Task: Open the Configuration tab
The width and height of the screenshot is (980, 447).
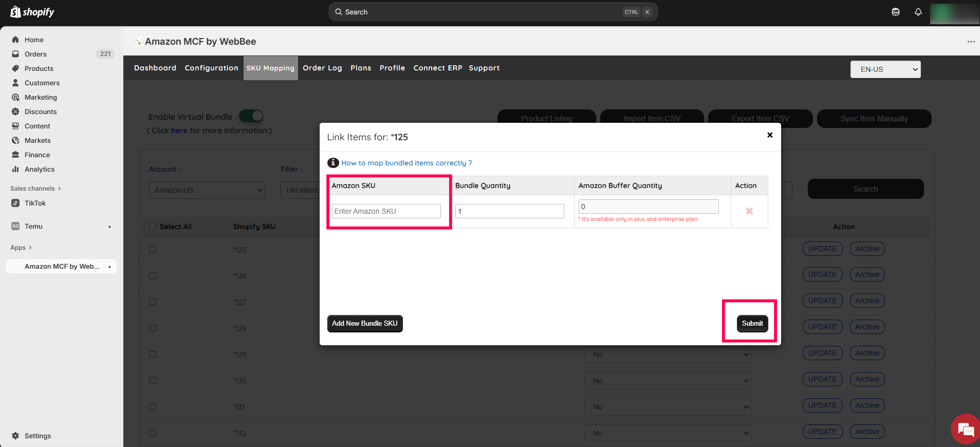Action: 211,68
